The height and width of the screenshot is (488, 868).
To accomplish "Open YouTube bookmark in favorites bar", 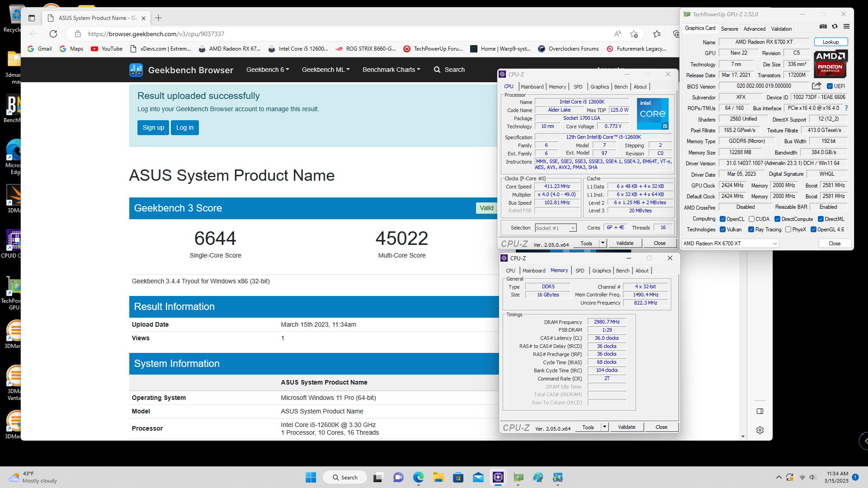I will pyautogui.click(x=107, y=49).
